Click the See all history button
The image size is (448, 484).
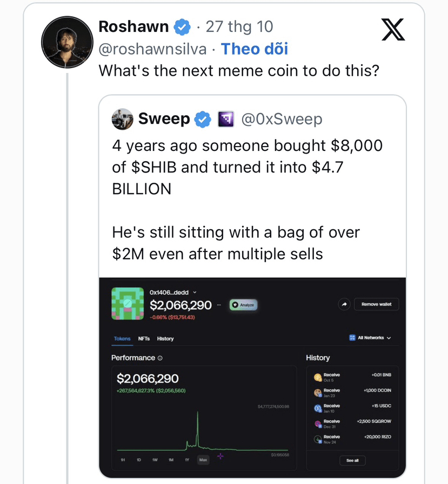(x=352, y=460)
